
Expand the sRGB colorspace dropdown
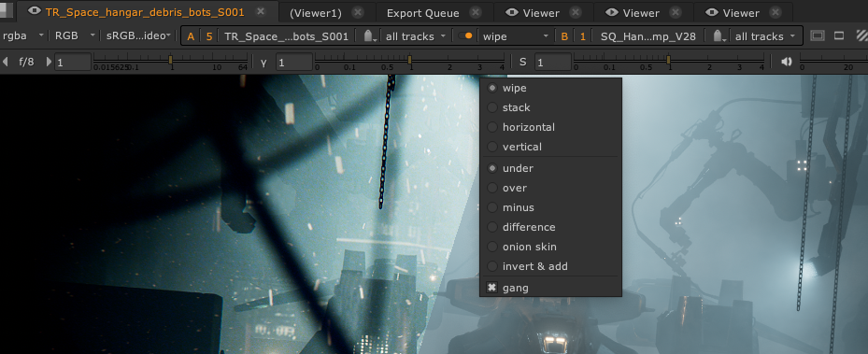pyautogui.click(x=138, y=35)
